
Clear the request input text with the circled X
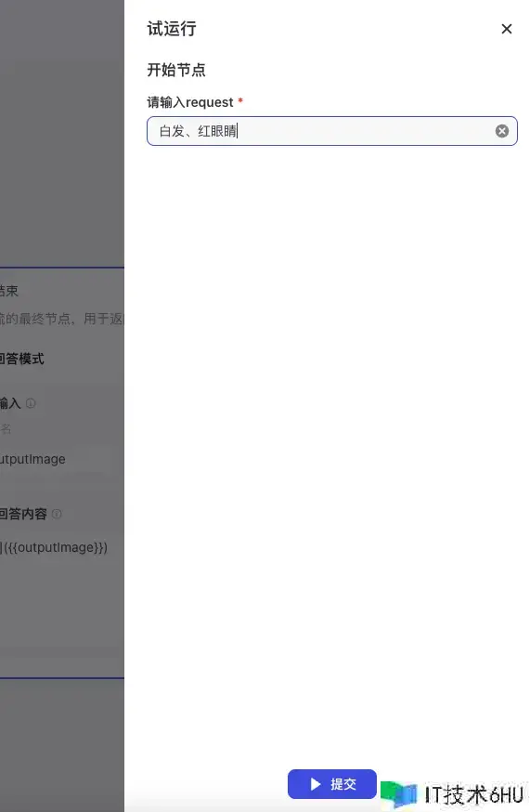tap(501, 131)
